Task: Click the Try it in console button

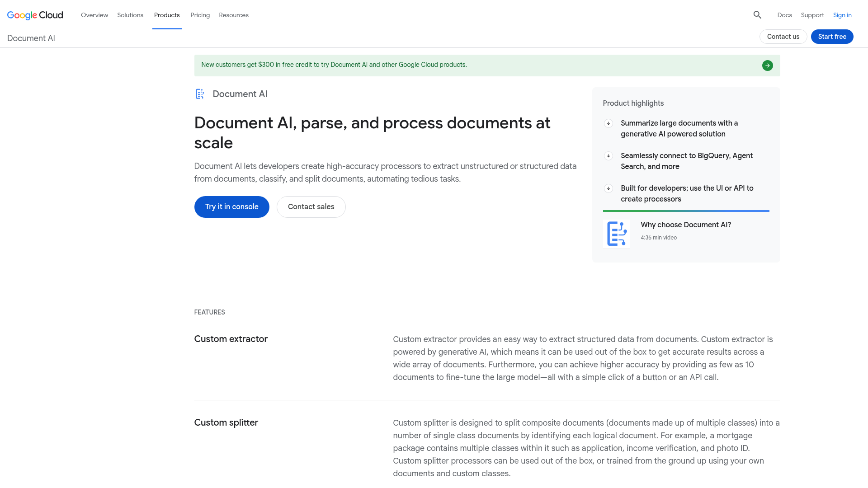Action: coord(231,207)
